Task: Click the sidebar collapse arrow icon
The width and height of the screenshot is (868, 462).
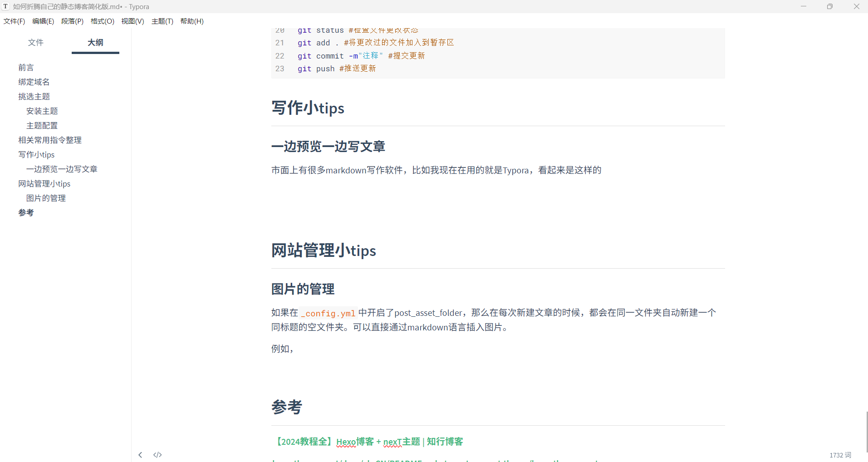Action: coord(140,455)
